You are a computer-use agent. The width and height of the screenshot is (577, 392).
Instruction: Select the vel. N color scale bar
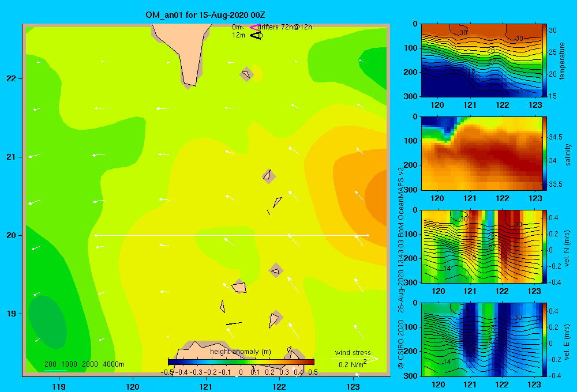click(545, 246)
